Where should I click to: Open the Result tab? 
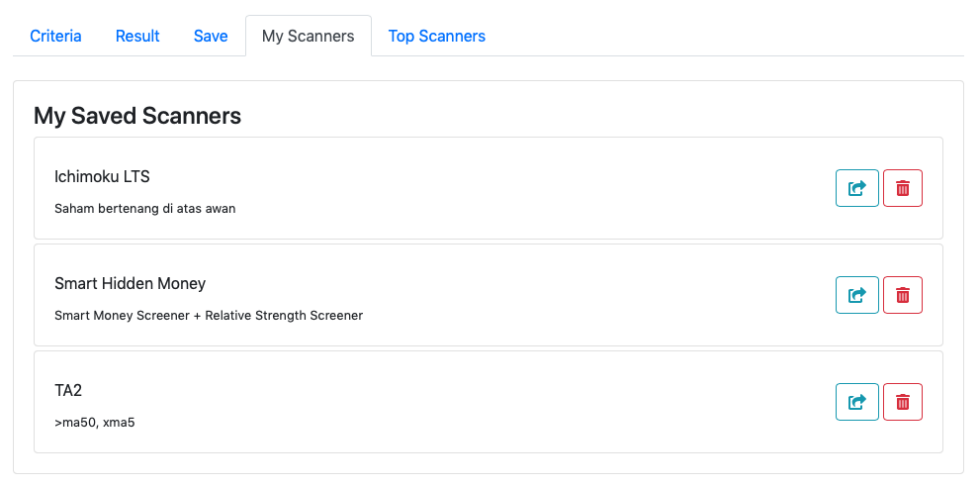137,36
